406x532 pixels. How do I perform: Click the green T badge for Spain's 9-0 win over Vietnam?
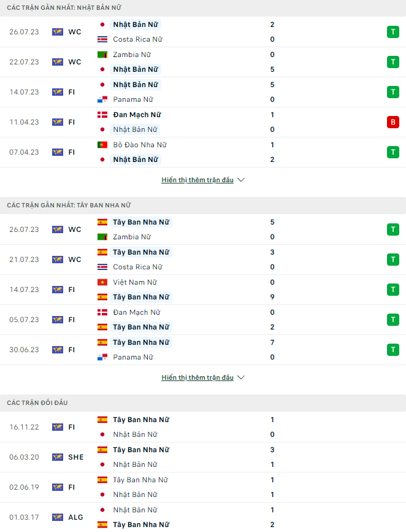[393, 290]
